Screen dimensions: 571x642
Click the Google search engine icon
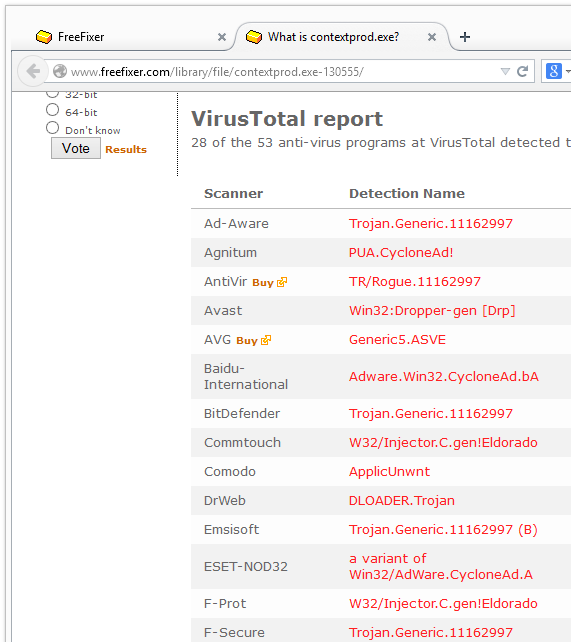tap(553, 71)
